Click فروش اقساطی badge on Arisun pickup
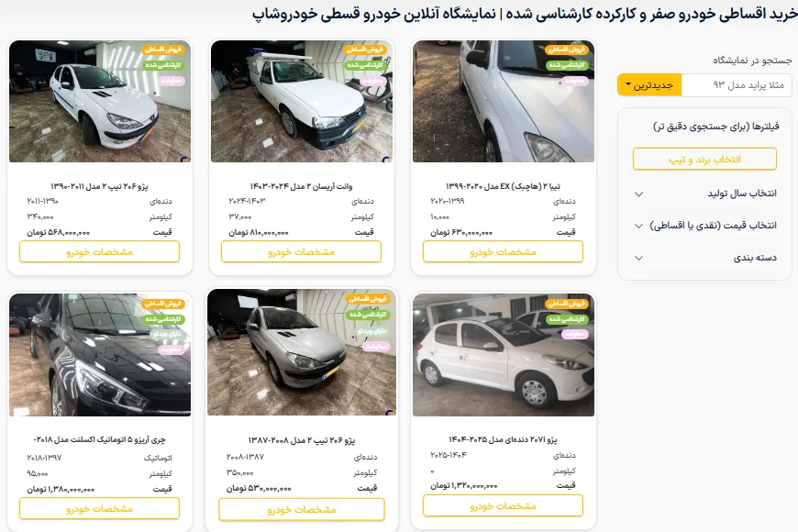 coord(365,50)
